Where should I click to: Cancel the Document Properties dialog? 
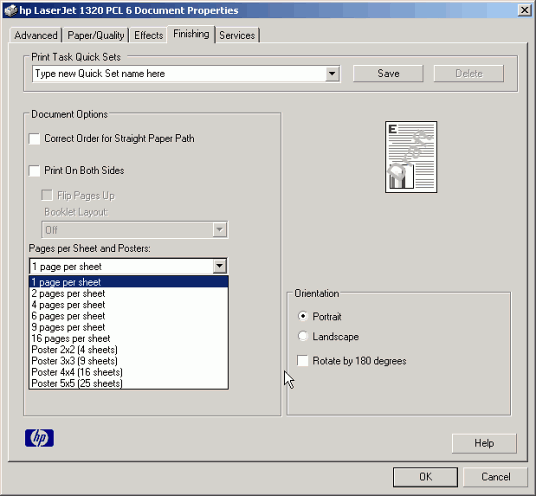point(495,477)
